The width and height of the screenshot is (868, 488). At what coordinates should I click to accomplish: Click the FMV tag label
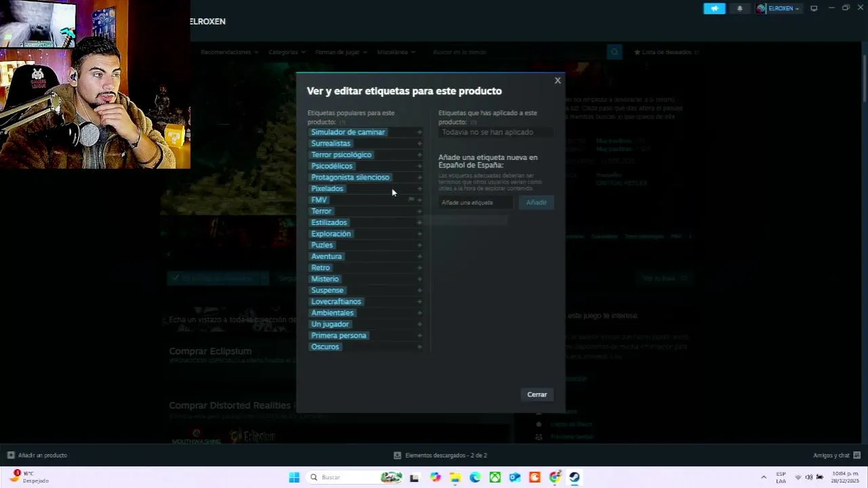click(x=319, y=200)
